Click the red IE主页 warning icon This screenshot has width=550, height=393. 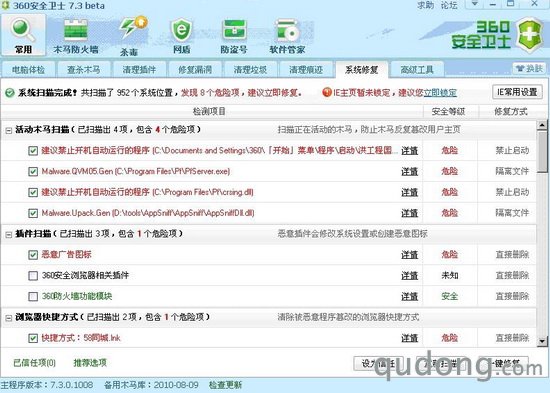327,92
